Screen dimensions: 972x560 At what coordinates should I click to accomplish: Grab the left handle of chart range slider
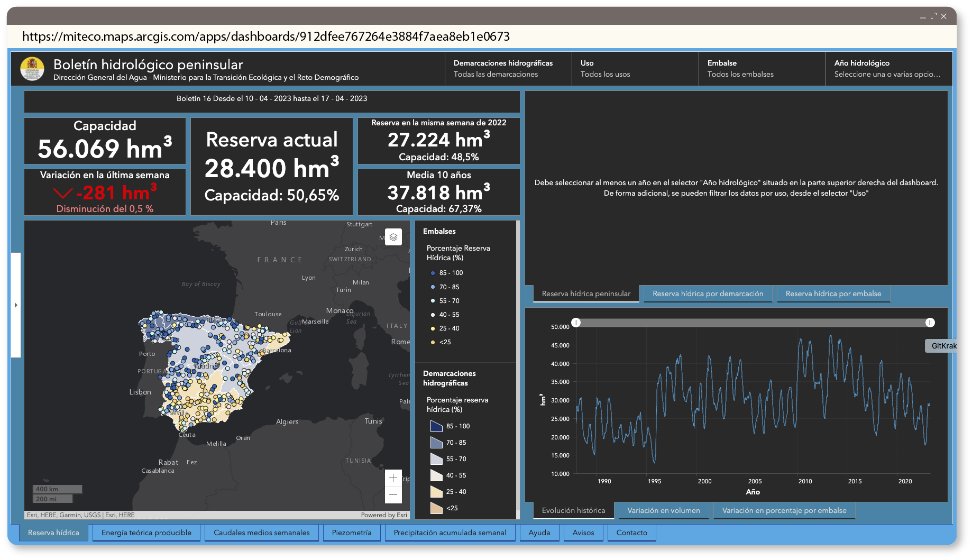(576, 323)
